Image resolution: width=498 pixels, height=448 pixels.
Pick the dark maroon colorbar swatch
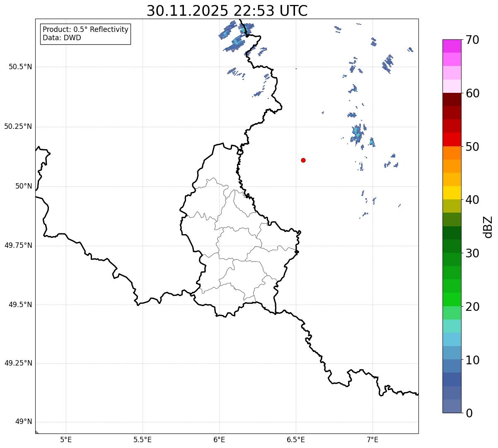pyautogui.click(x=452, y=99)
